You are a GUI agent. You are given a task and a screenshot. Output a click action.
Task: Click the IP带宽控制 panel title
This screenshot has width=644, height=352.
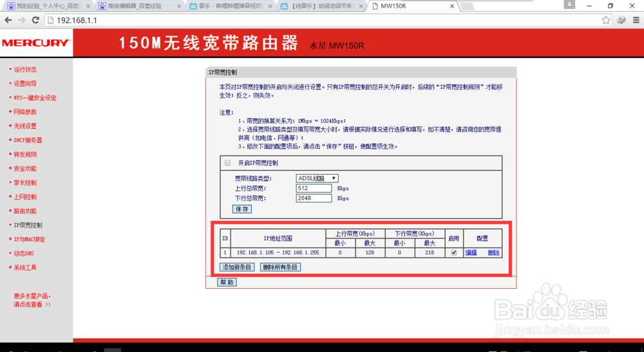(x=223, y=72)
